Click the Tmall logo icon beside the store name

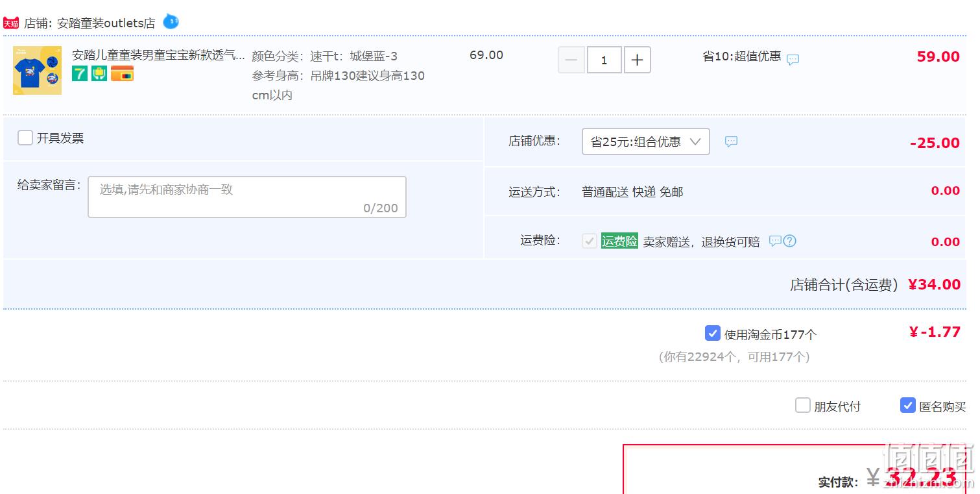coord(11,23)
